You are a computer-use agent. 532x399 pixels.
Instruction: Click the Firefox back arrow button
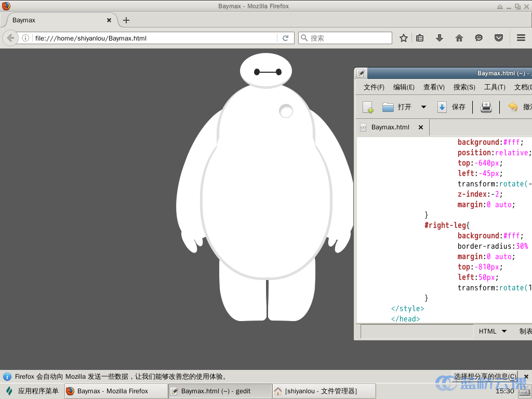[10, 38]
